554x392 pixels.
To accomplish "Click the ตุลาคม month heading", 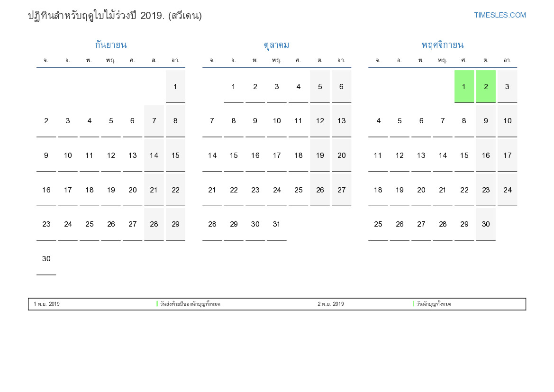I will 276,45.
